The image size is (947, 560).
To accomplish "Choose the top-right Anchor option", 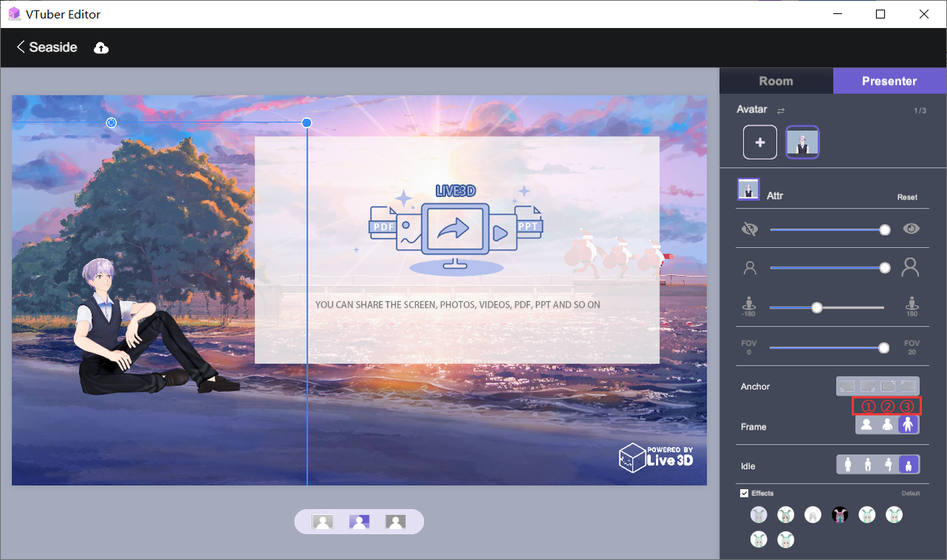I will coord(888,385).
